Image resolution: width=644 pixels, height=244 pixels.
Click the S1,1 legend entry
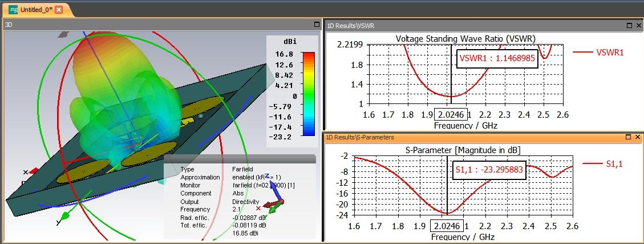(x=603, y=164)
